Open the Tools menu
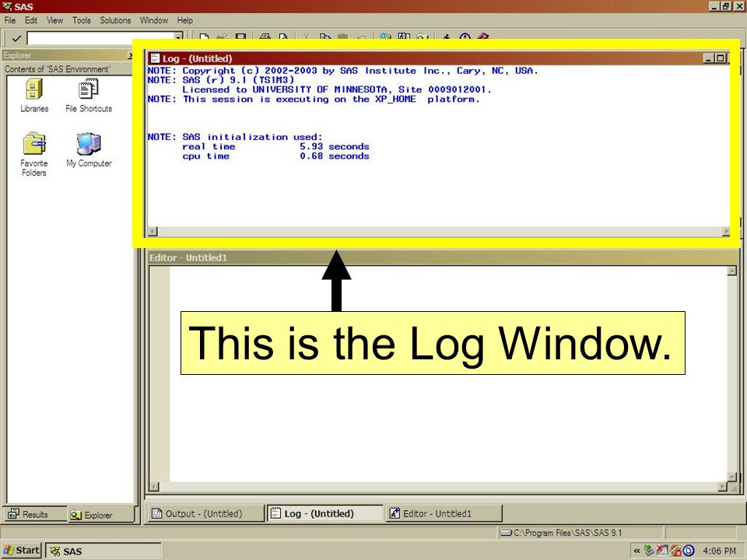 coord(82,20)
